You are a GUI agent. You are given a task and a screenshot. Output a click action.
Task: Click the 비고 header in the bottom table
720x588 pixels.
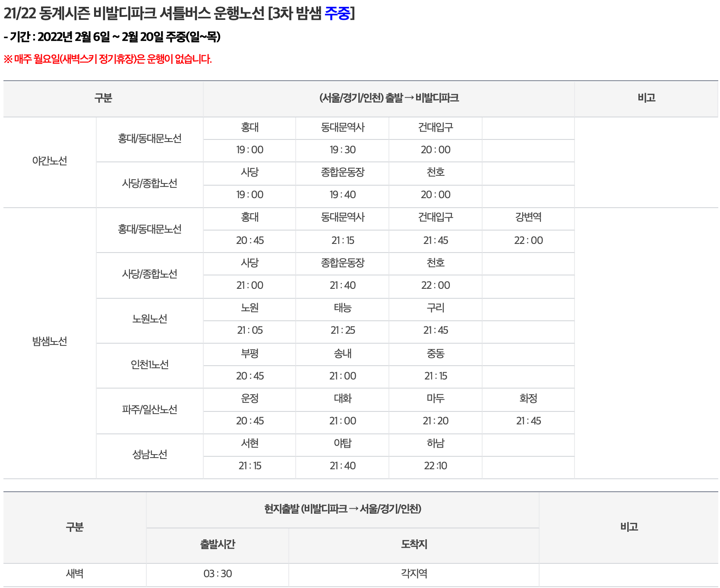pyautogui.click(x=629, y=527)
